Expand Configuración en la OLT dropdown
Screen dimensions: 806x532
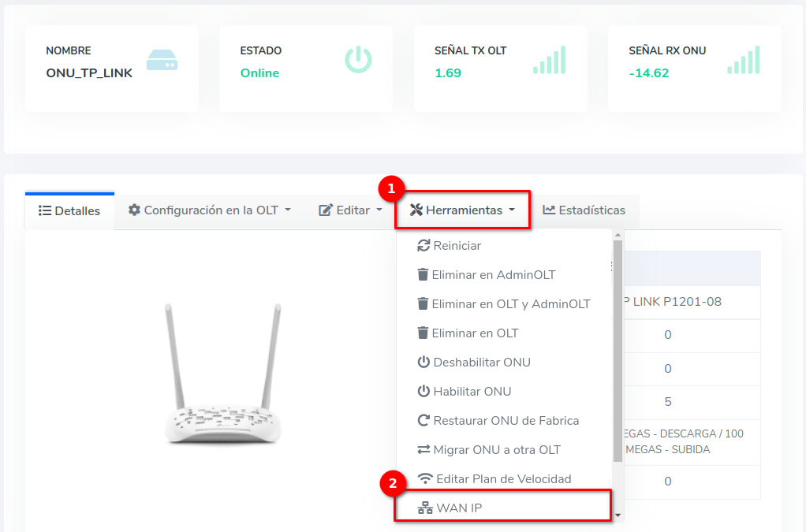pyautogui.click(x=210, y=210)
